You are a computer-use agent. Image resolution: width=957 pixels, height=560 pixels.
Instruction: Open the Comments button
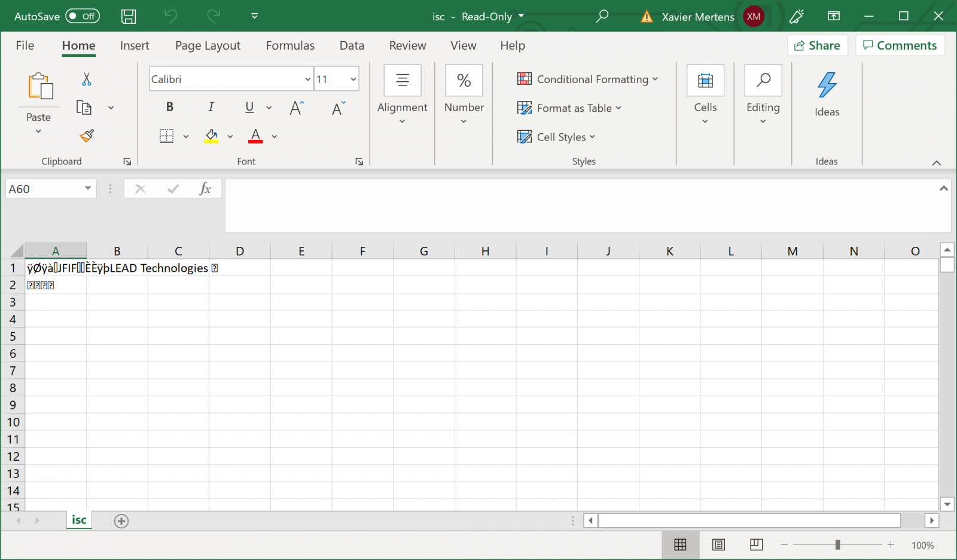pos(900,45)
